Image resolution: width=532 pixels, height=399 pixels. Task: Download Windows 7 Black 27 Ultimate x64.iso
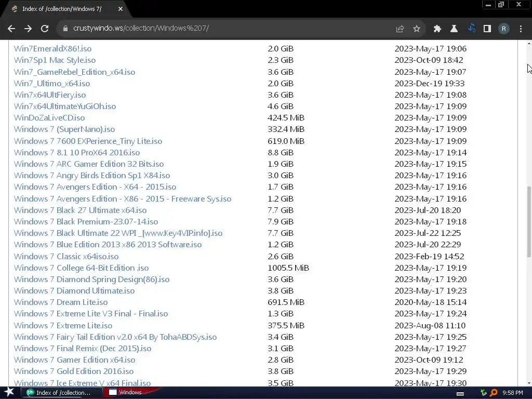tap(80, 210)
